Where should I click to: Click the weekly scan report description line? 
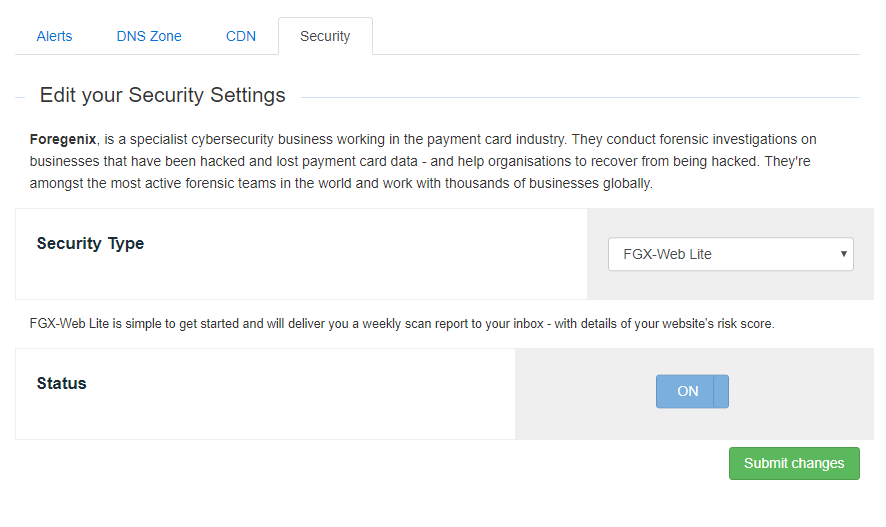(402, 324)
